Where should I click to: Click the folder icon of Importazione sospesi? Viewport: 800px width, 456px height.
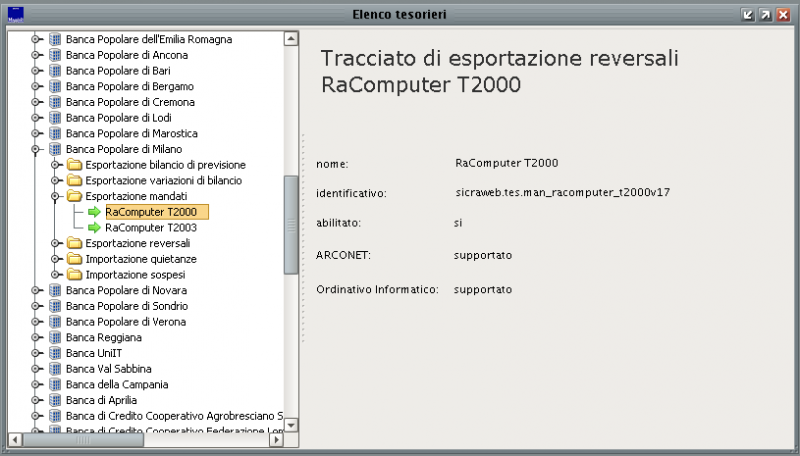(74, 274)
